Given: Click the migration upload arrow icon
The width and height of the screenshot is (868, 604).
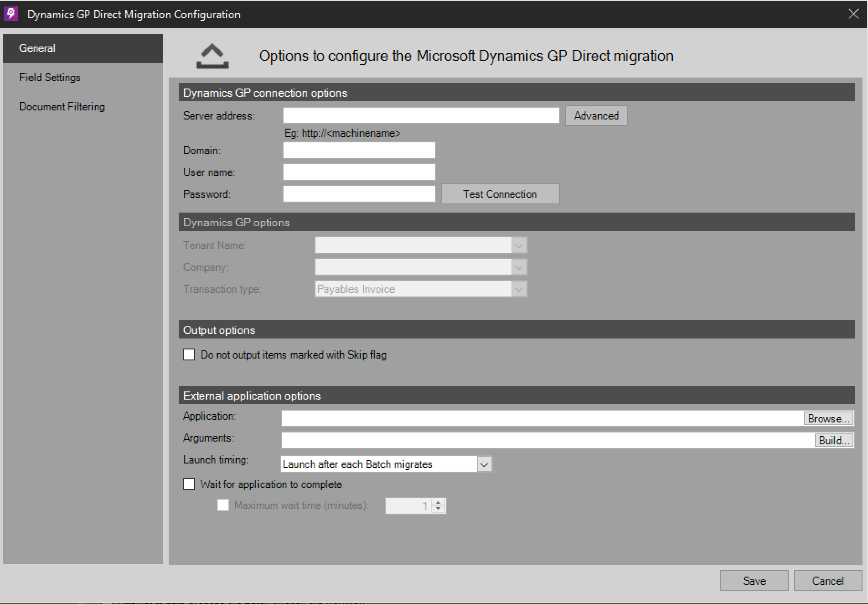Looking at the screenshot, I should tap(212, 56).
